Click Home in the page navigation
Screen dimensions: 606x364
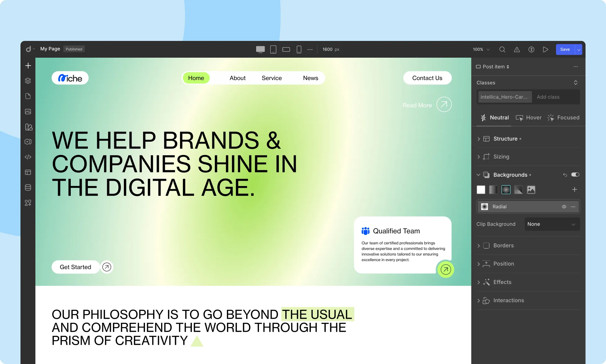196,78
